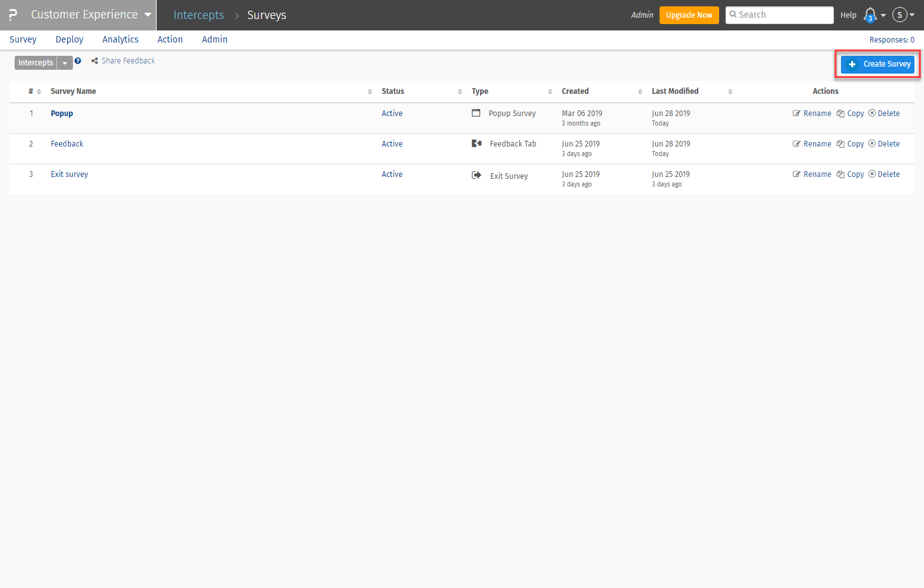The width and height of the screenshot is (924, 588).
Task: Click Rename icon for Popup survey
Action: pyautogui.click(x=797, y=114)
